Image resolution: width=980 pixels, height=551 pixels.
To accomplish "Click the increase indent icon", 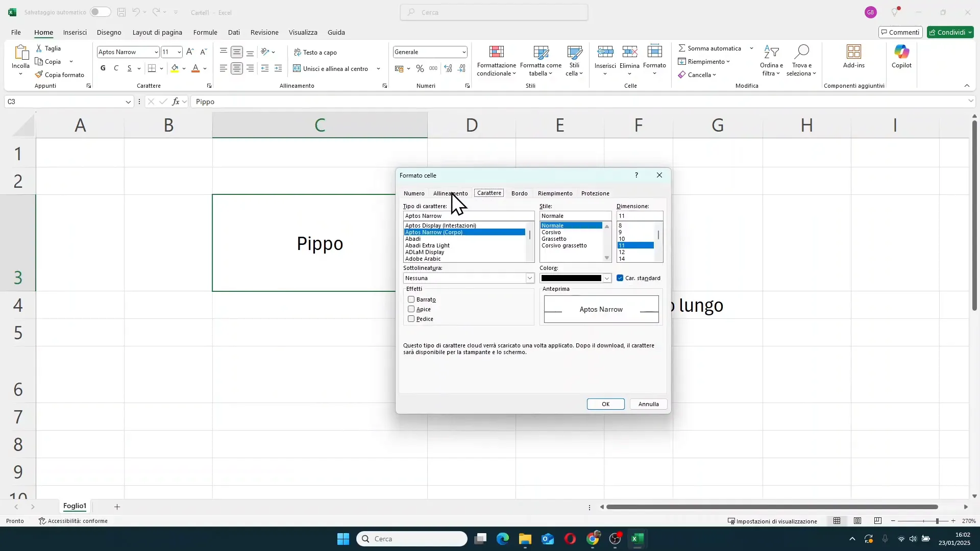I will [278, 68].
